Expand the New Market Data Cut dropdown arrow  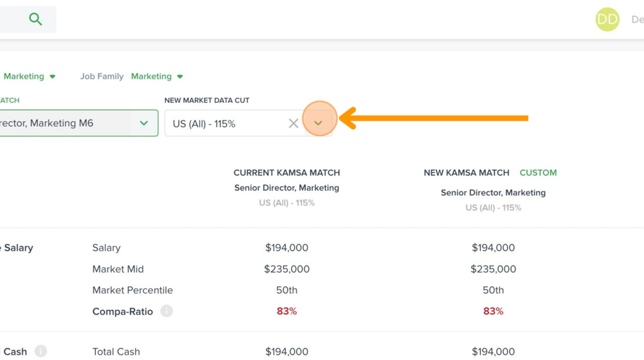coord(318,123)
